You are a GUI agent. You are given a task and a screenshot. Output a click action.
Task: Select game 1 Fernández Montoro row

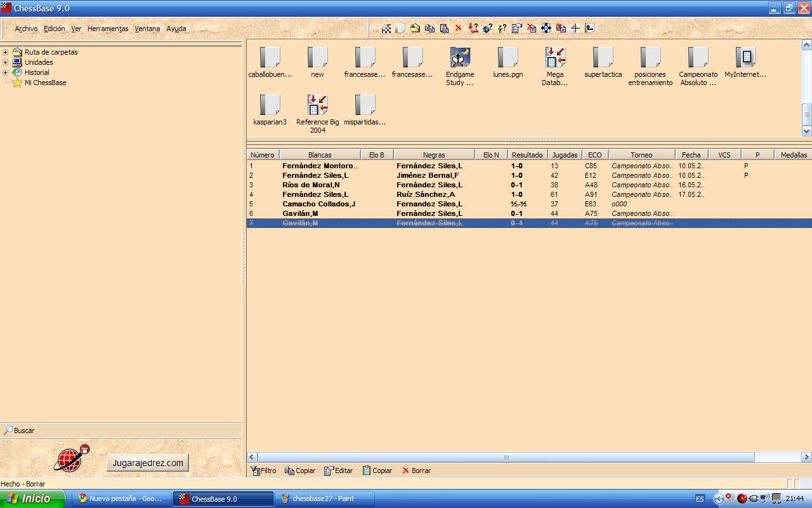pos(529,166)
